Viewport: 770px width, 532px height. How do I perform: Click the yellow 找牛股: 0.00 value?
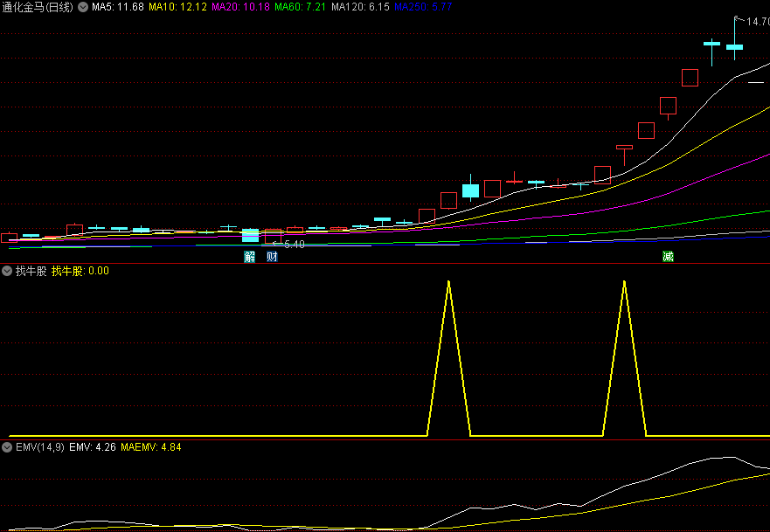click(x=80, y=271)
